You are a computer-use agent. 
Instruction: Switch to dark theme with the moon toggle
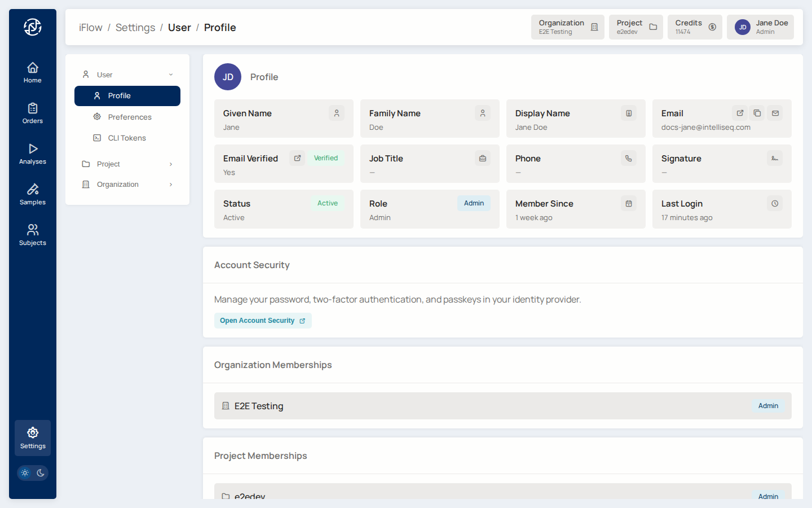click(x=41, y=473)
